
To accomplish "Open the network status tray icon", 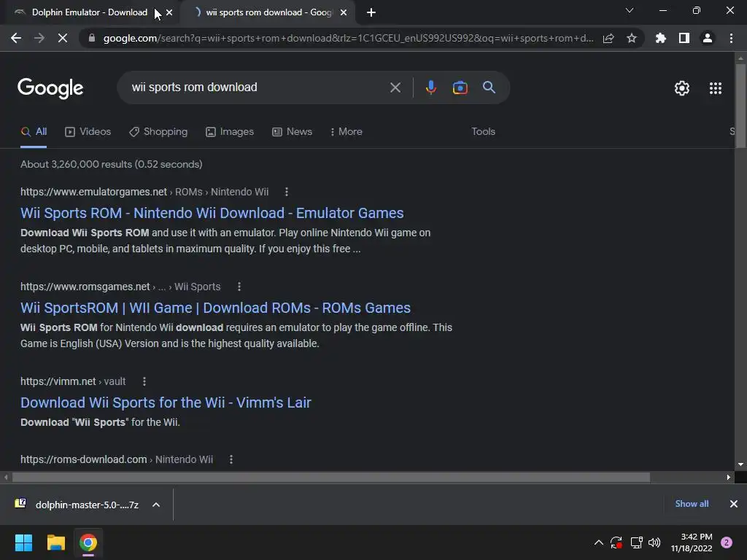I will tap(636, 542).
